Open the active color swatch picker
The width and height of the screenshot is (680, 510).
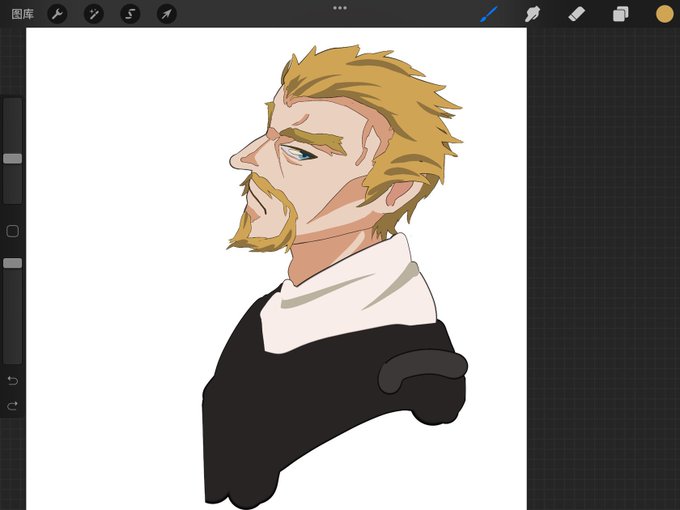click(664, 14)
